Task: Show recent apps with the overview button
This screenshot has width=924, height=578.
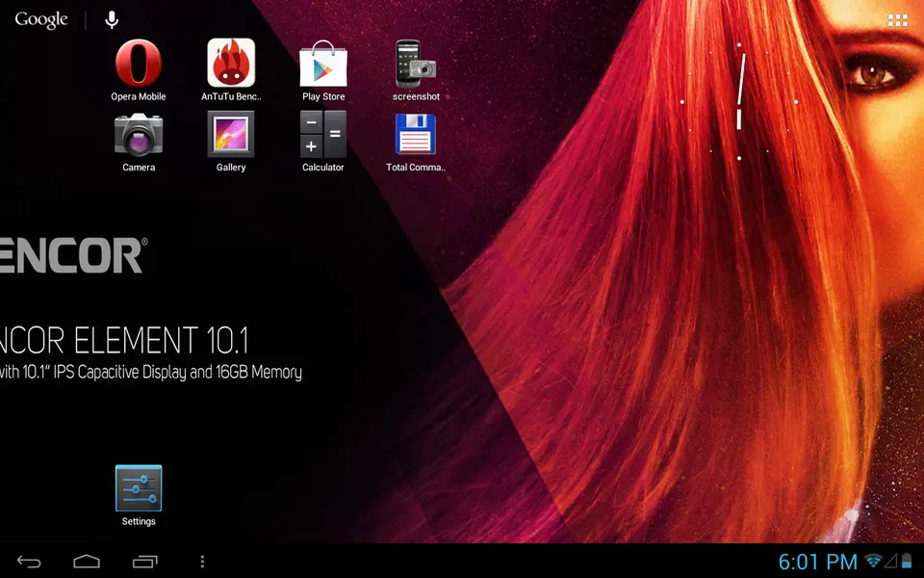Action: [144, 562]
